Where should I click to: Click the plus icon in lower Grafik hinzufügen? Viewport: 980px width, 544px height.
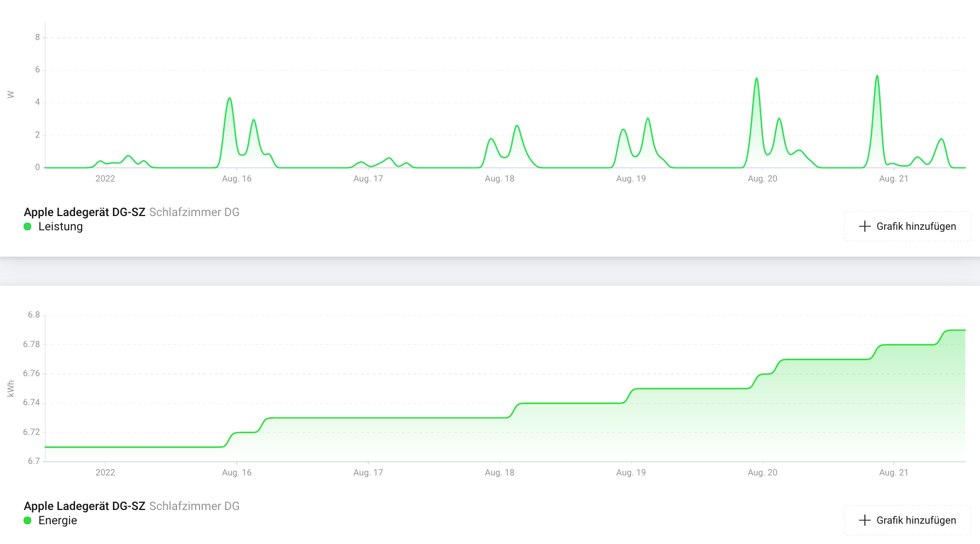coord(864,520)
